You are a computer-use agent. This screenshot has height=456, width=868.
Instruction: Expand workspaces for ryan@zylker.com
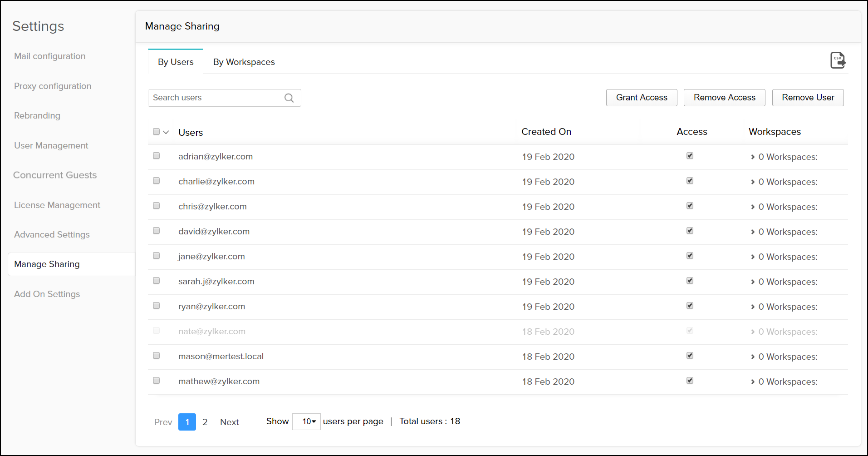(753, 307)
